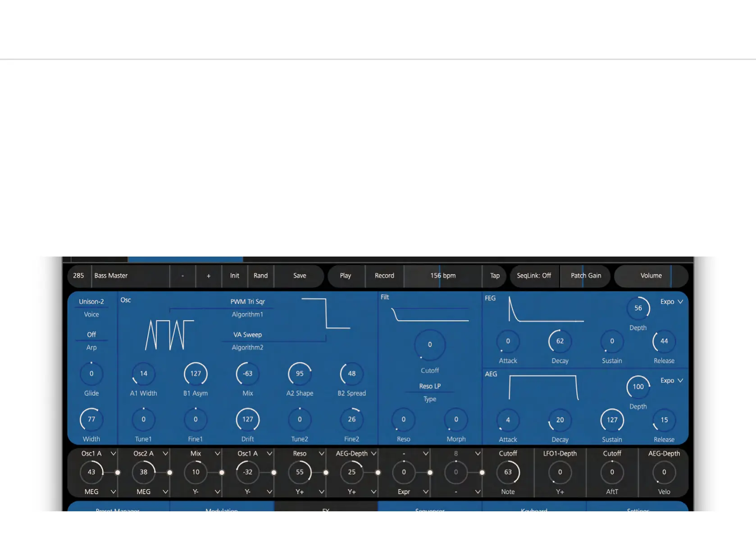Click the A1 Width knob
The width and height of the screenshot is (756, 537).
pos(143,374)
